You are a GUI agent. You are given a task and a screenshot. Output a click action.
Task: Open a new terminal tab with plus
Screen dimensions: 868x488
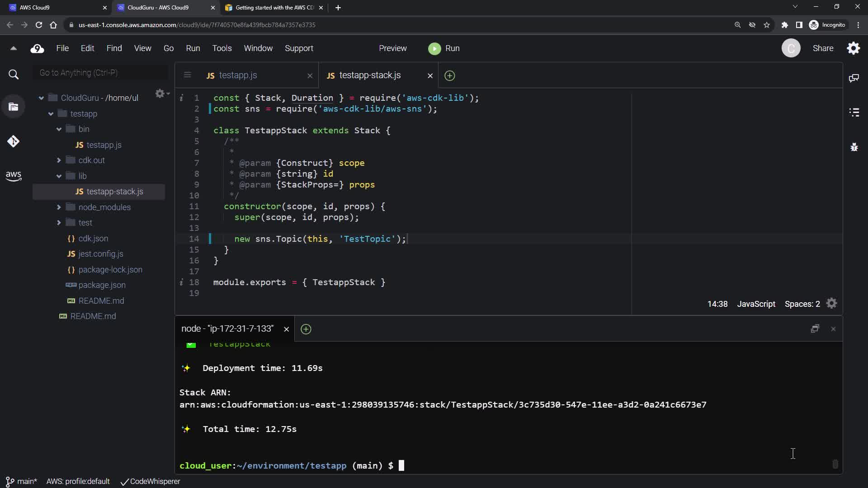[x=306, y=329]
